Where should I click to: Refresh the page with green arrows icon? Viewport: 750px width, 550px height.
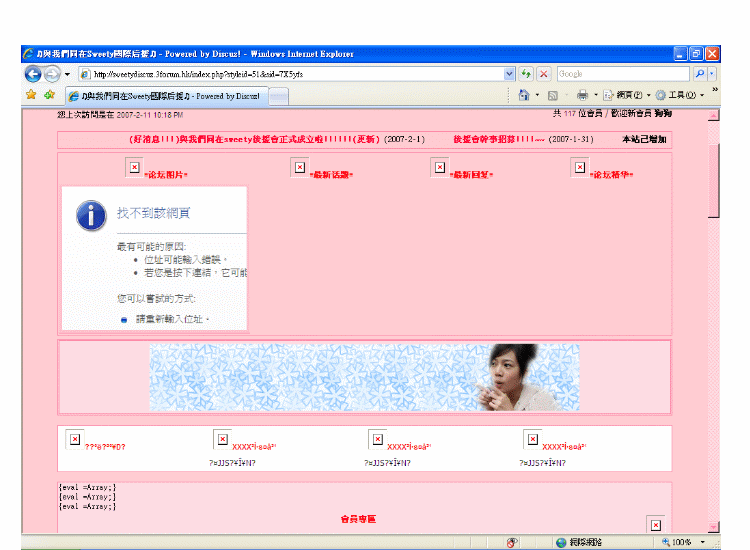[x=526, y=74]
